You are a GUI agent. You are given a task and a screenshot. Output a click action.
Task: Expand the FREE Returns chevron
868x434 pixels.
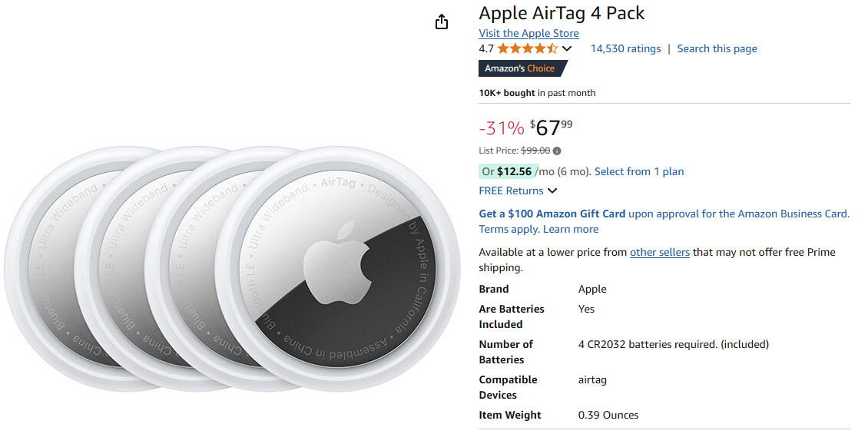tap(552, 191)
